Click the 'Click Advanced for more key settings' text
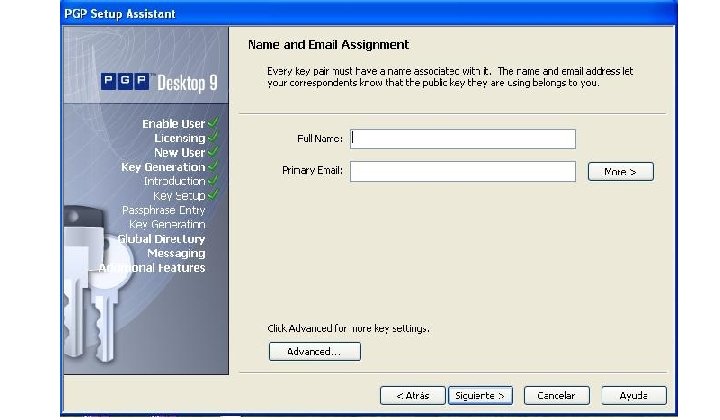 pos(349,329)
